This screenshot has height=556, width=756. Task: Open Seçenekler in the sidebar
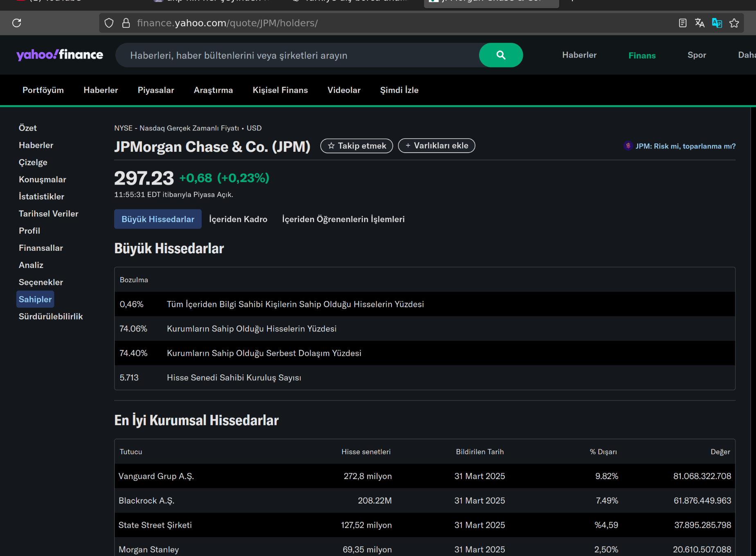point(41,282)
